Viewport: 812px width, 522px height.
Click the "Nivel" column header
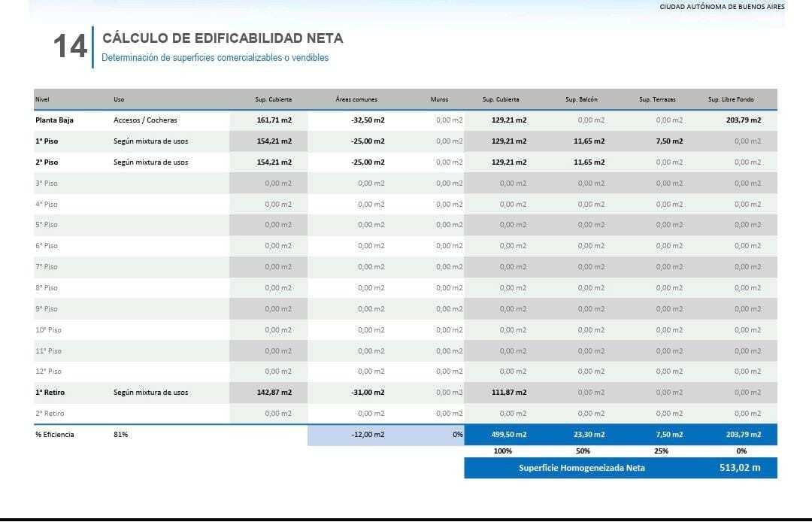pos(42,99)
